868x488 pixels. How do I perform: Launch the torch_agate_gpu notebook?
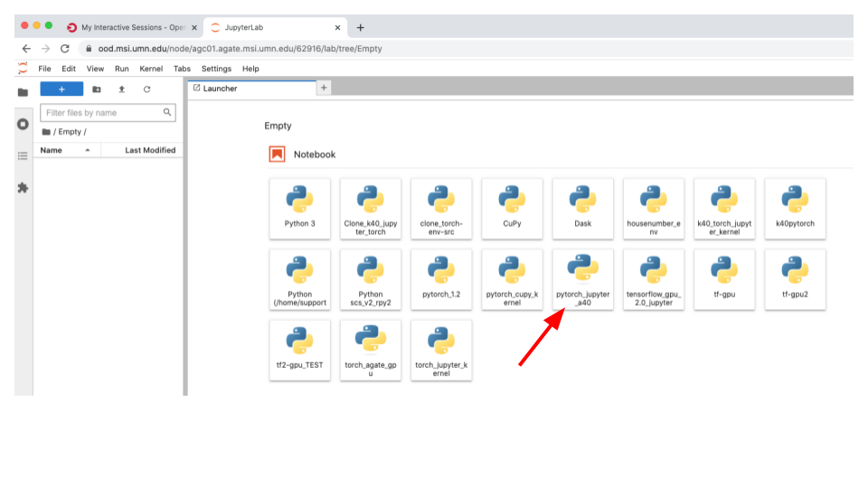coord(371,351)
